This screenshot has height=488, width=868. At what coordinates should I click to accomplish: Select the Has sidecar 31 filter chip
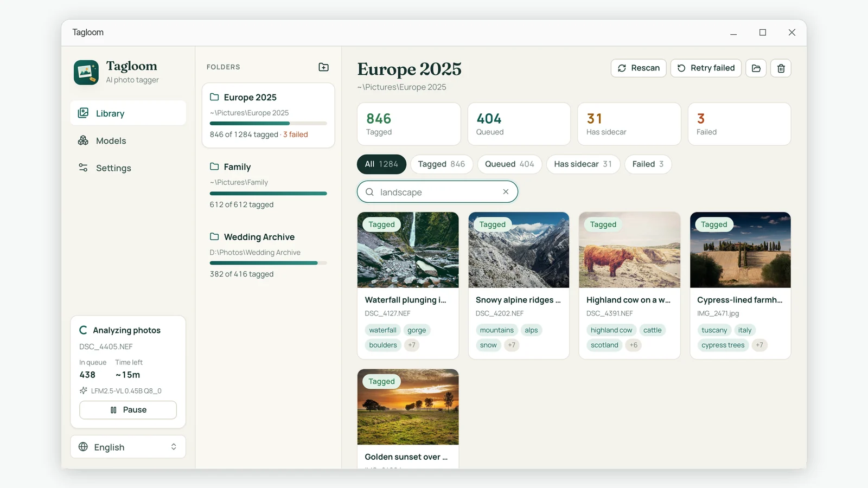click(583, 164)
